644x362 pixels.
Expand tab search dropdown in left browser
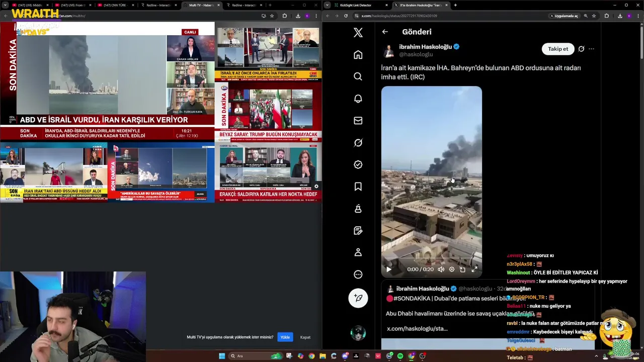tap(5, 5)
